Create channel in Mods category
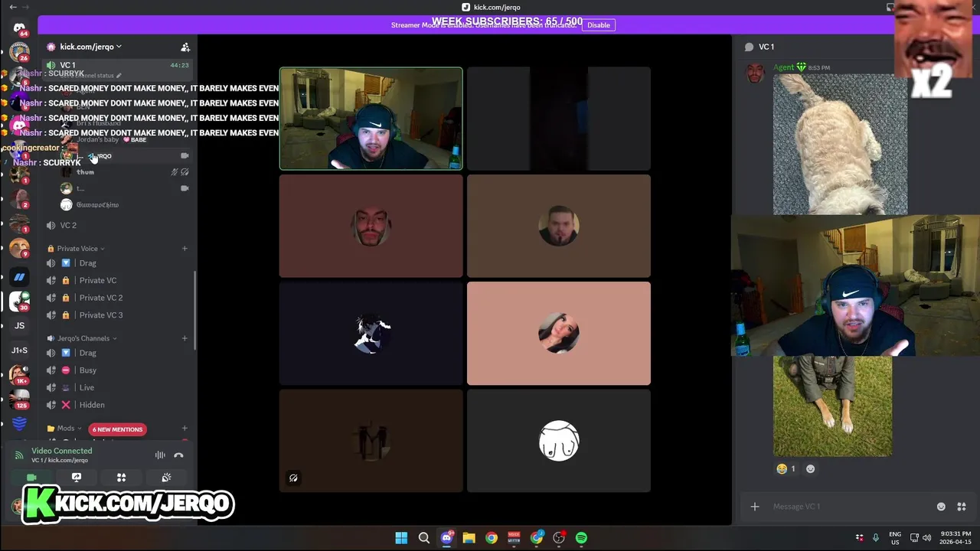This screenshot has width=980, height=551. click(x=185, y=429)
